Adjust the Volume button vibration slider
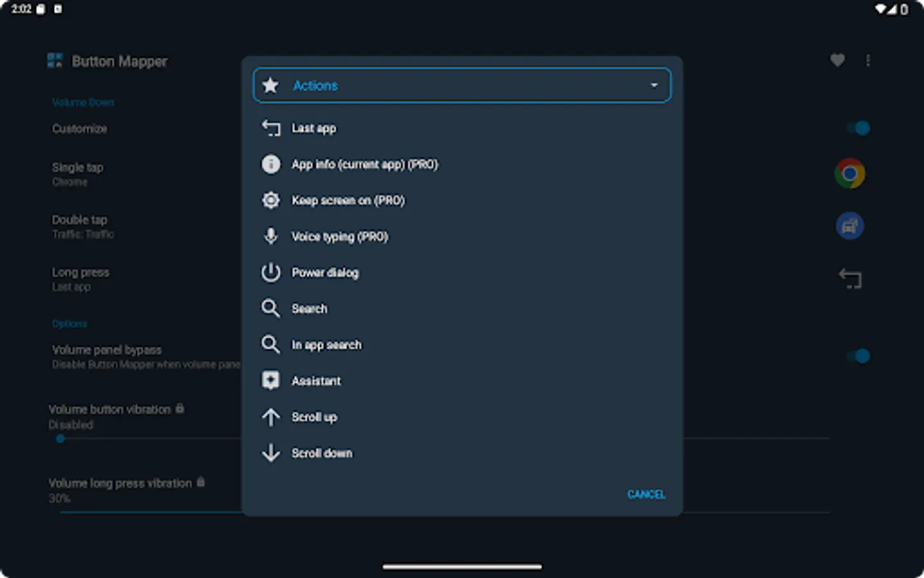 point(61,438)
